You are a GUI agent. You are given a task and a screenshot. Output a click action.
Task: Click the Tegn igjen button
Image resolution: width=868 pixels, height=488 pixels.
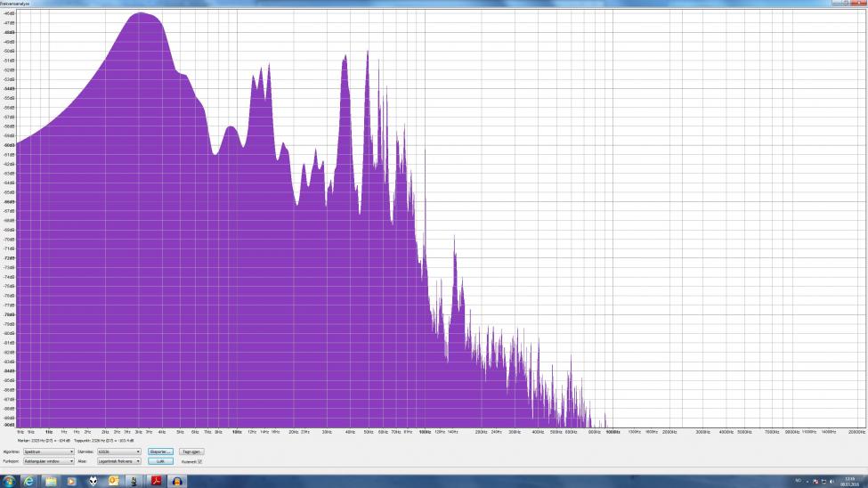click(191, 451)
